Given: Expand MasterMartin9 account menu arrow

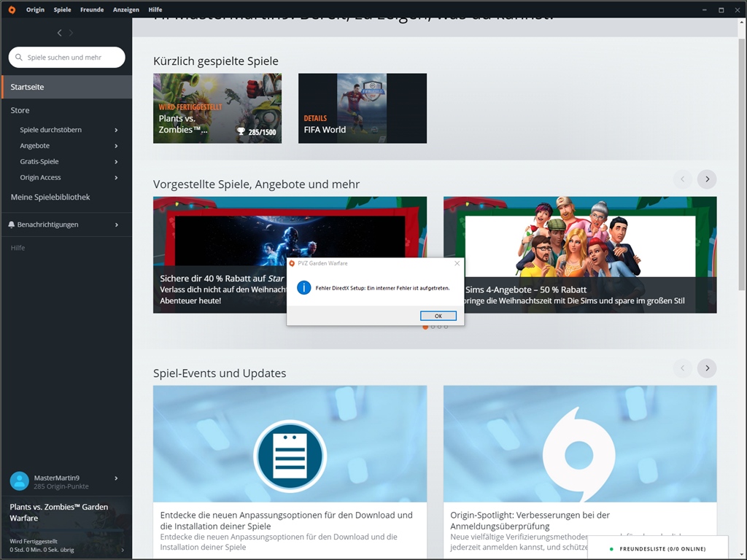Looking at the screenshot, I should 116,478.
